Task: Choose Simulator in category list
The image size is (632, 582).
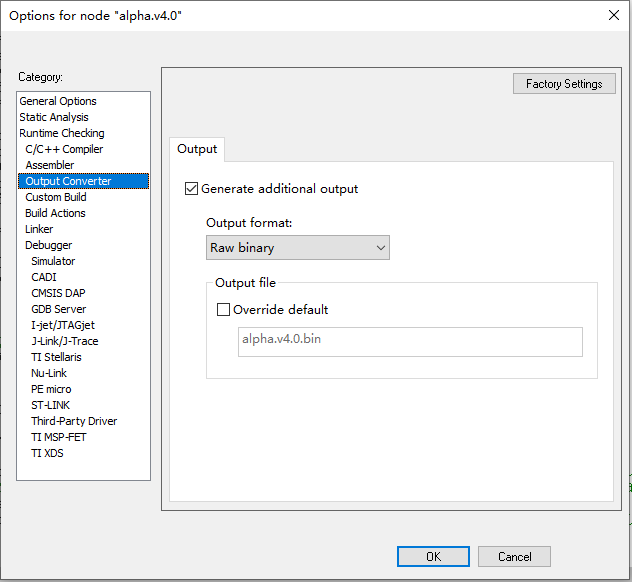Action: point(53,261)
